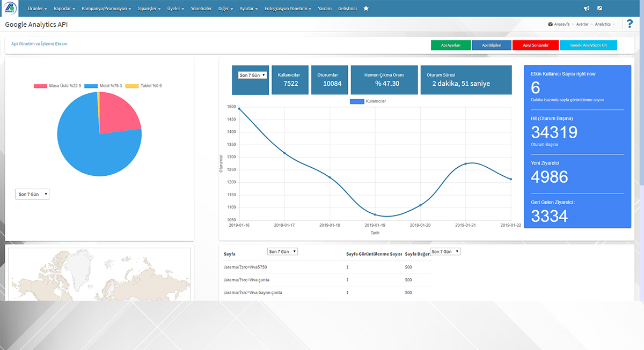This screenshot has height=350, width=644.
Task: Open the Entegrasyon Yönetimi menu
Action: click(288, 9)
